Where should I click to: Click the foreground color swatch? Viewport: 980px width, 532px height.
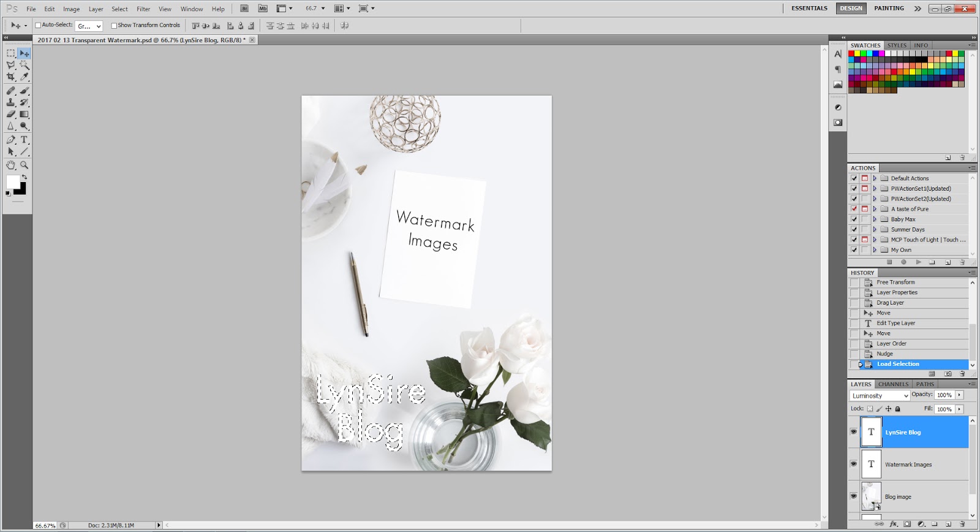pyautogui.click(x=13, y=181)
